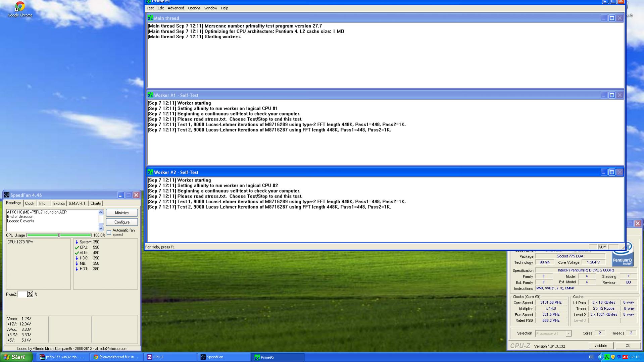The height and width of the screenshot is (362, 644).
Task: Open the Processor #1 selection dropdown
Action: (x=568, y=333)
